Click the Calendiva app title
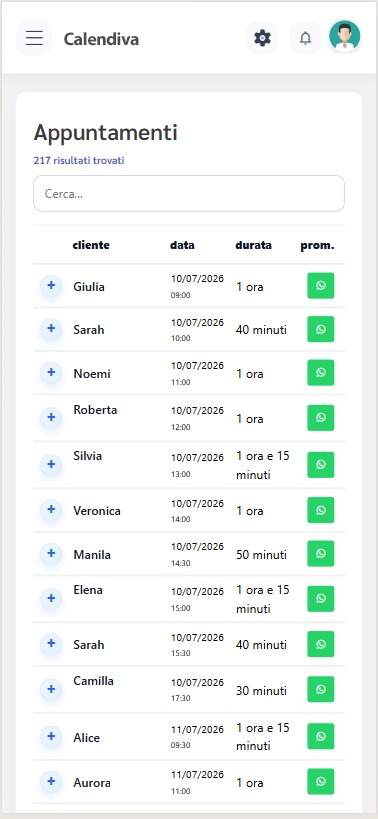The image size is (378, 819). point(101,39)
